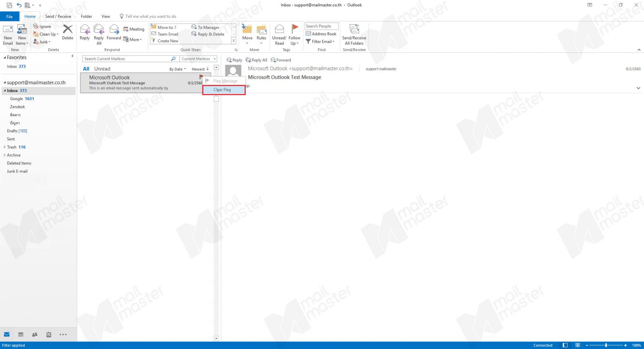Adjust the zoom slider in status bar

[x=606, y=345]
